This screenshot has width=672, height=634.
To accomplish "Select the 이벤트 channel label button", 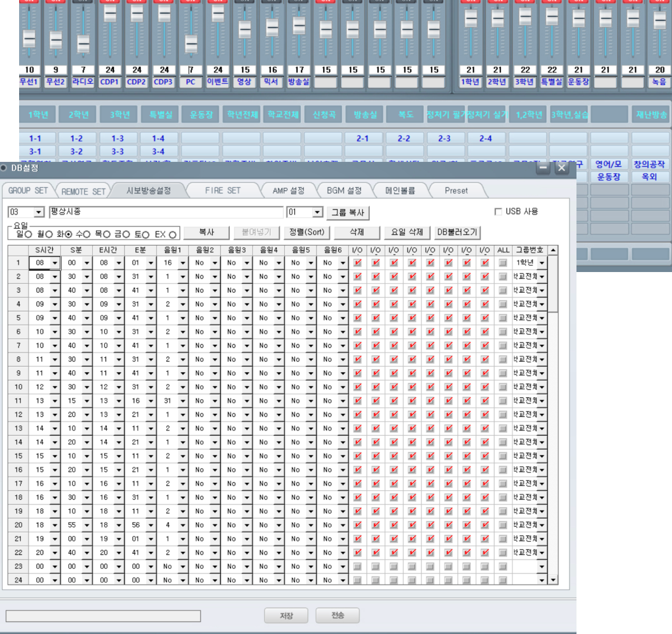I will click(217, 81).
